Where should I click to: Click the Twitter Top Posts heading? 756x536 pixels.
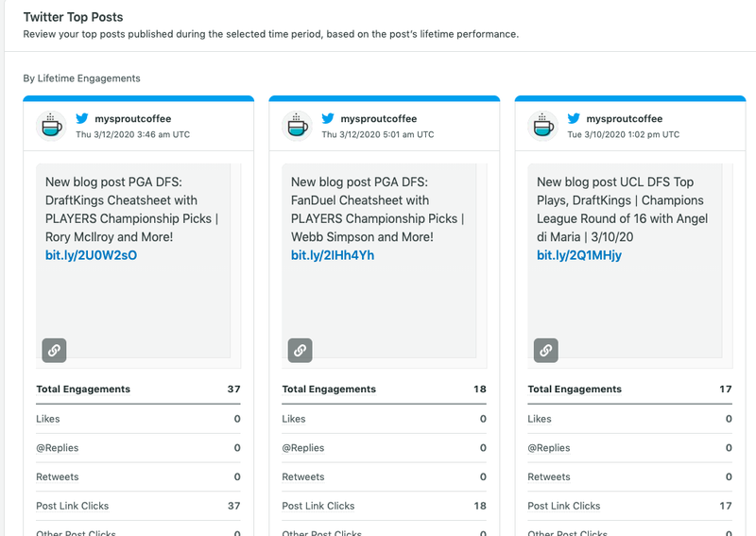coord(74,17)
